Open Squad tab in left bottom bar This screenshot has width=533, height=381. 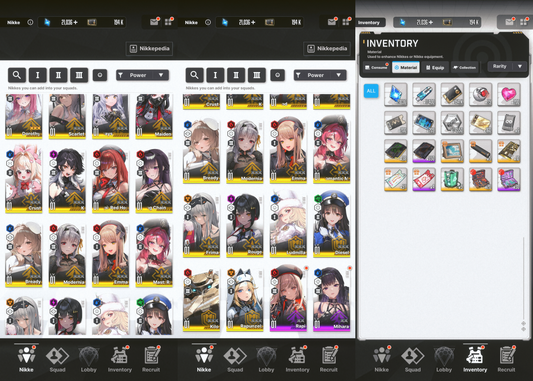[57, 359]
